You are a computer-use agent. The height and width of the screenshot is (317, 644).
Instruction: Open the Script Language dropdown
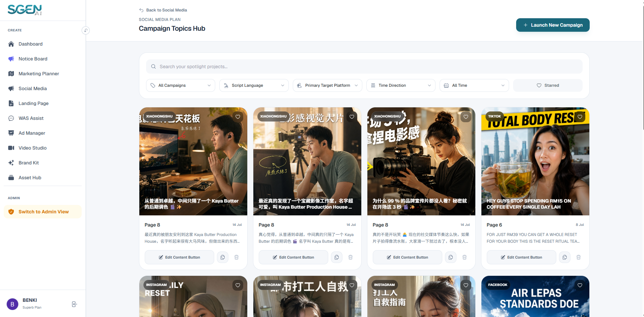point(254,85)
